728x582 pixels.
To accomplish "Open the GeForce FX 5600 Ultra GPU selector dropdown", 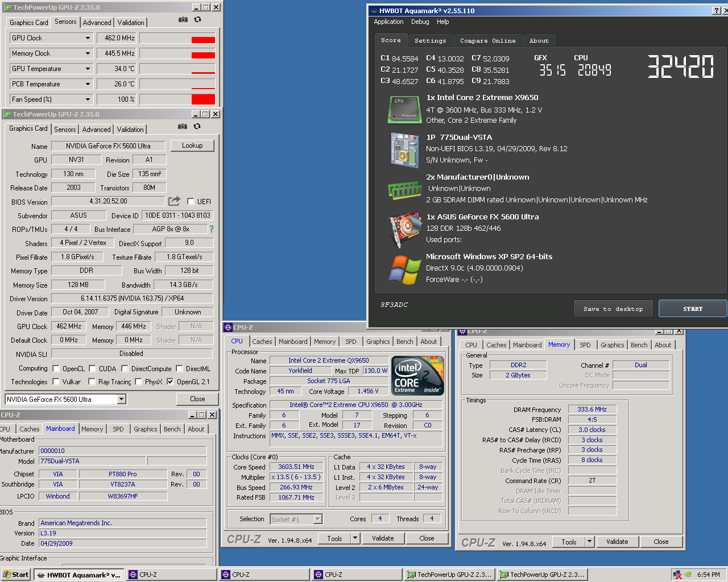I will click(x=121, y=399).
